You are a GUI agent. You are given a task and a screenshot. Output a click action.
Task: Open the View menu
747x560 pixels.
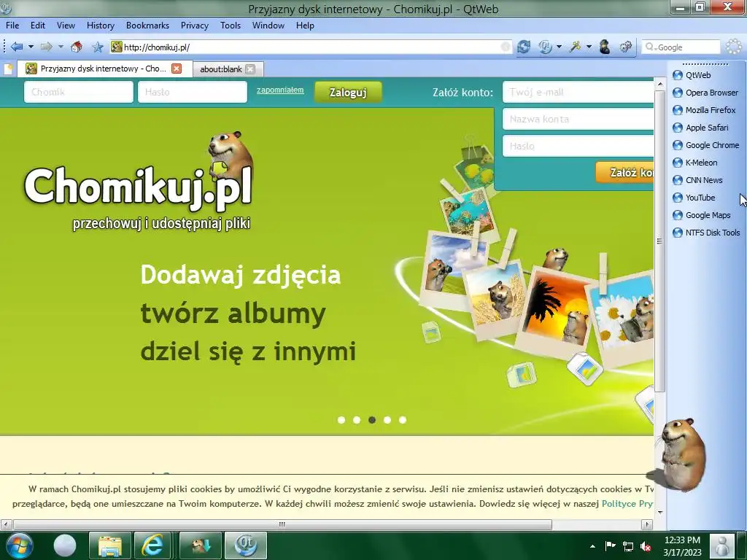coord(66,26)
